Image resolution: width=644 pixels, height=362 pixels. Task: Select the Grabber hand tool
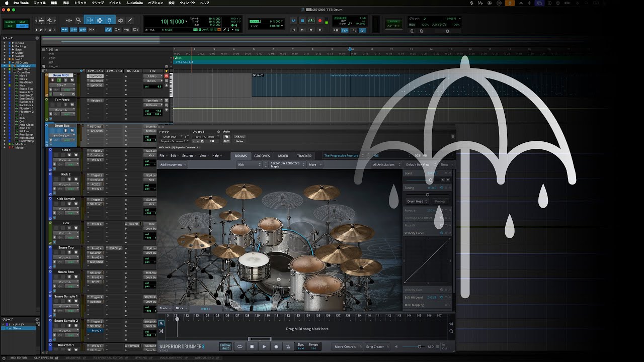pos(109,21)
